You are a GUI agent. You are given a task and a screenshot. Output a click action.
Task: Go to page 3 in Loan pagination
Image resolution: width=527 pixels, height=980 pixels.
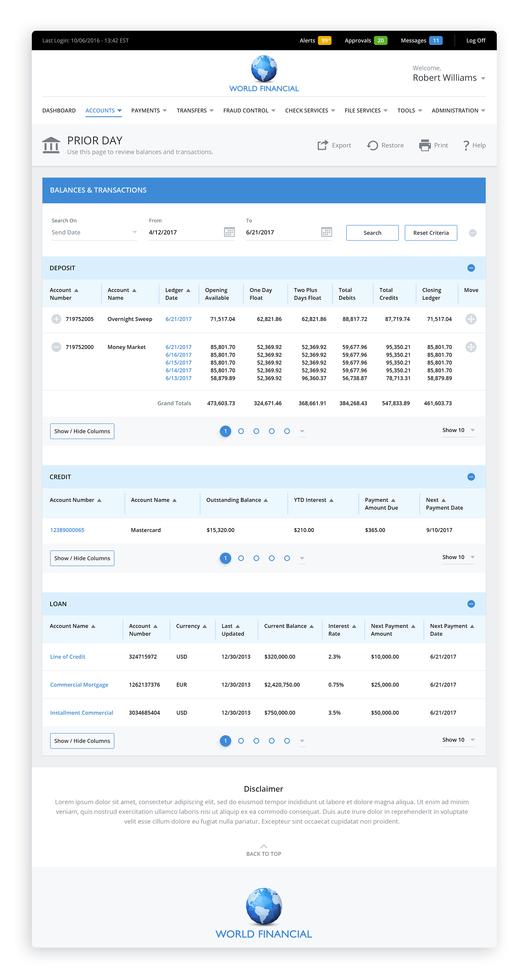pos(256,741)
